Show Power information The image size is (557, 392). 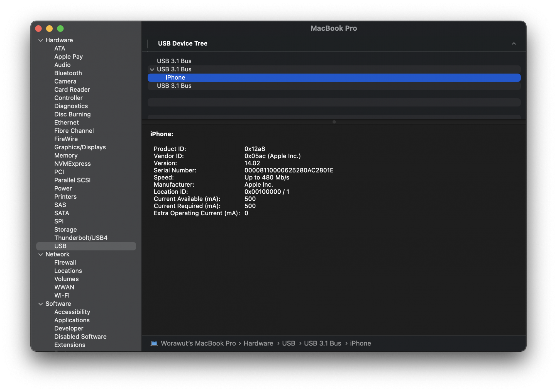coord(63,188)
